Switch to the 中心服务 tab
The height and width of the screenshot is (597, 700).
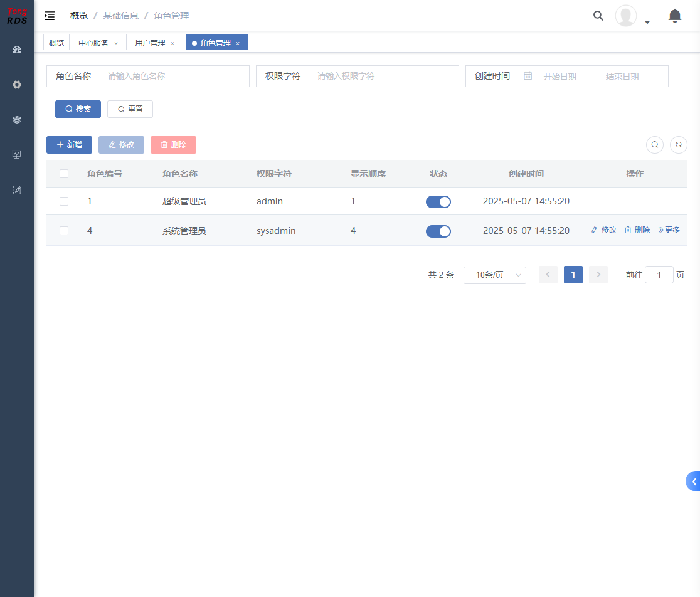93,43
